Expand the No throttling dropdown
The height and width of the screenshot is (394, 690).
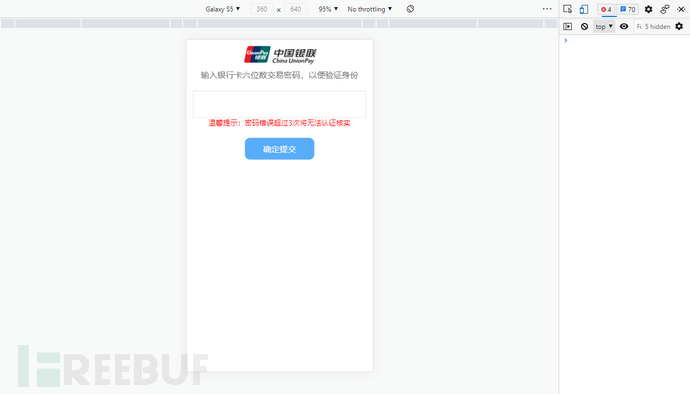370,9
